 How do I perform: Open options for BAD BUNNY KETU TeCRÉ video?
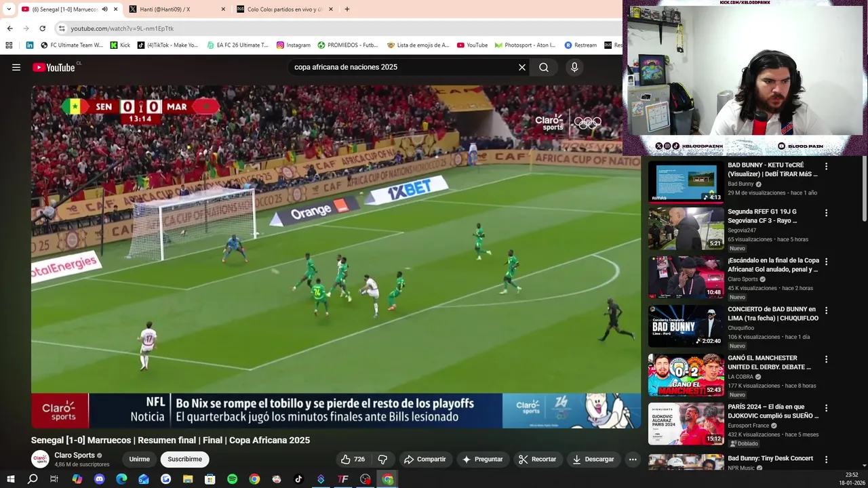(x=826, y=166)
